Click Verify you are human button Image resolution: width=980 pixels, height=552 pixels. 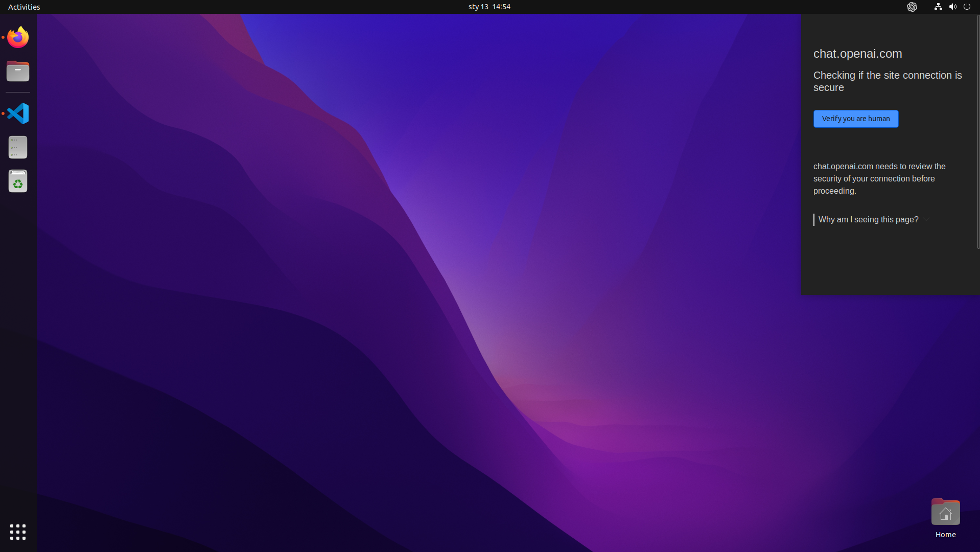point(856,119)
